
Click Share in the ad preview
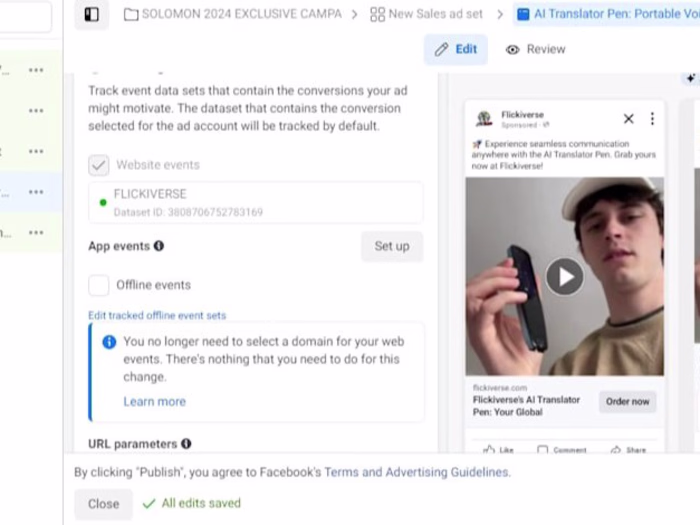coord(628,449)
